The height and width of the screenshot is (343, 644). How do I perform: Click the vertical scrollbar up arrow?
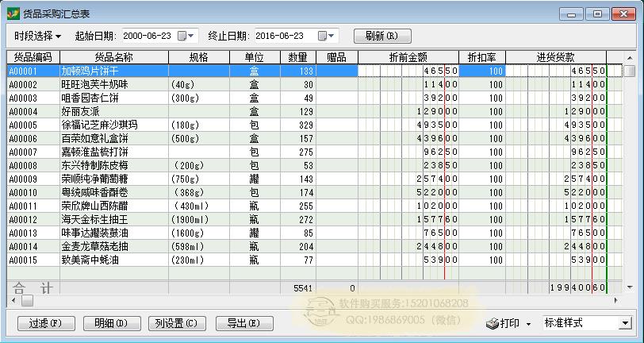pyautogui.click(x=629, y=71)
